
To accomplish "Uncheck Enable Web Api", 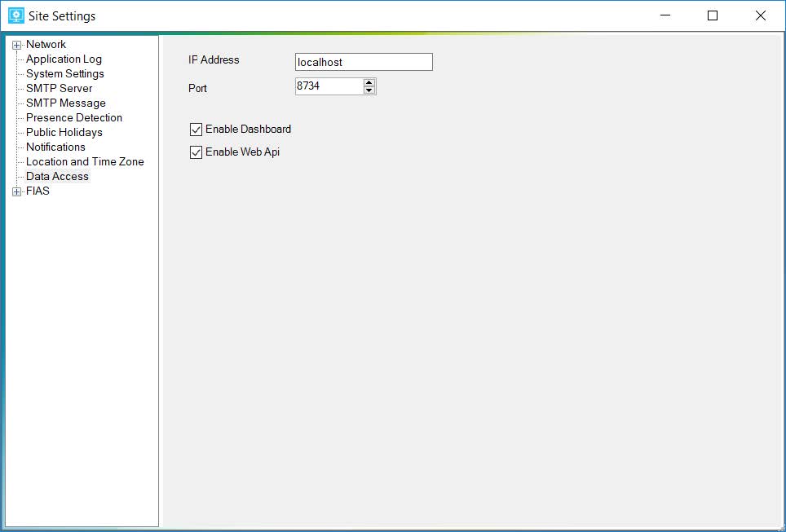I will (196, 152).
